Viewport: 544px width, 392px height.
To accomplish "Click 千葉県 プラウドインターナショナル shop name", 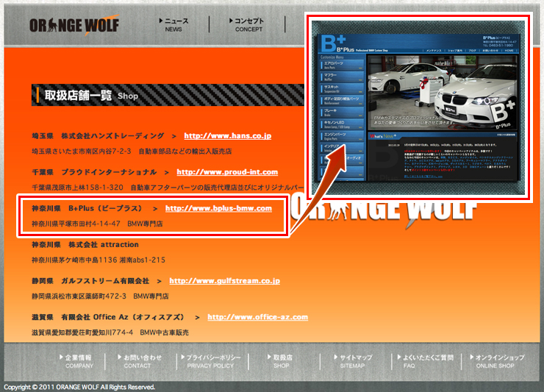I will coord(94,172).
